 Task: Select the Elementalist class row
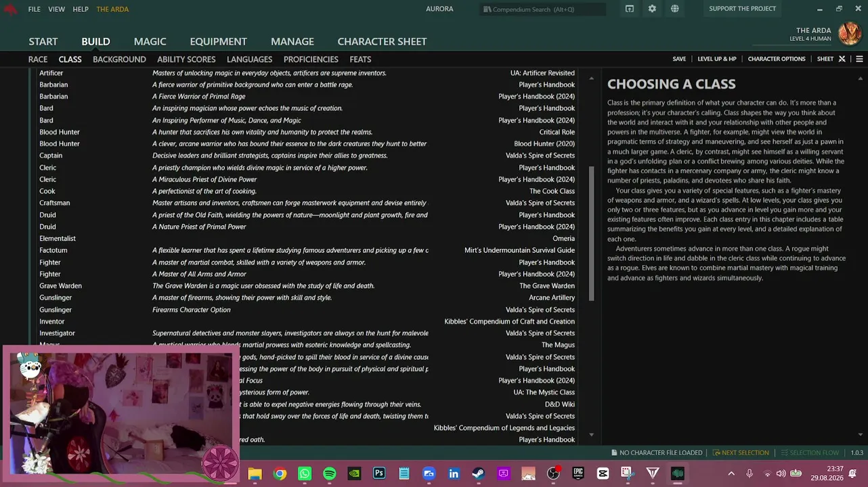pos(307,239)
